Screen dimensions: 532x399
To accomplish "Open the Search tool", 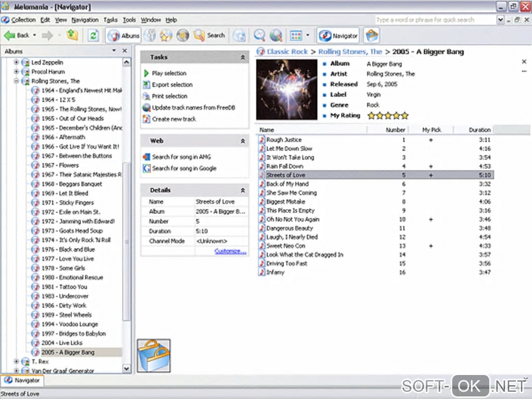I will [209, 35].
